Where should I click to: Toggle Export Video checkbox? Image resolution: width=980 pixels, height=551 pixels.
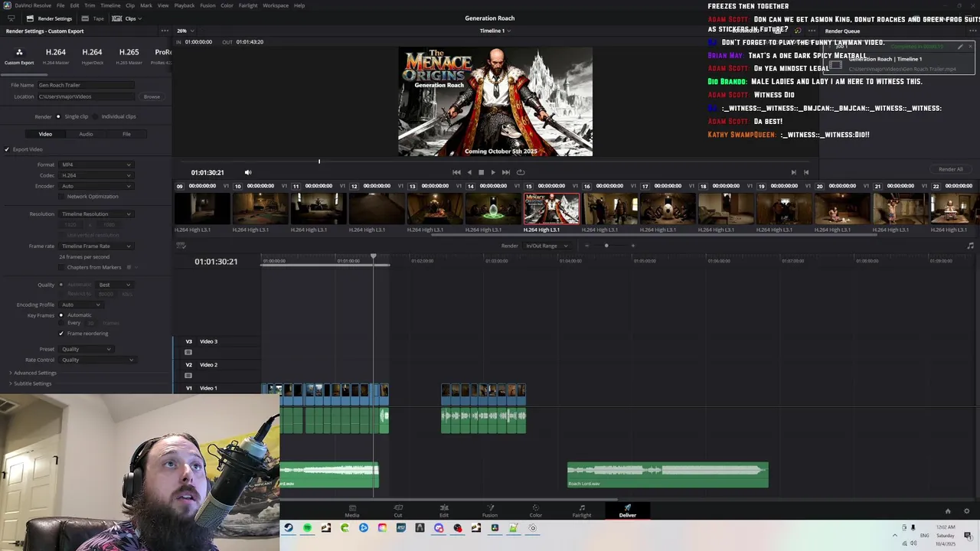(7, 149)
